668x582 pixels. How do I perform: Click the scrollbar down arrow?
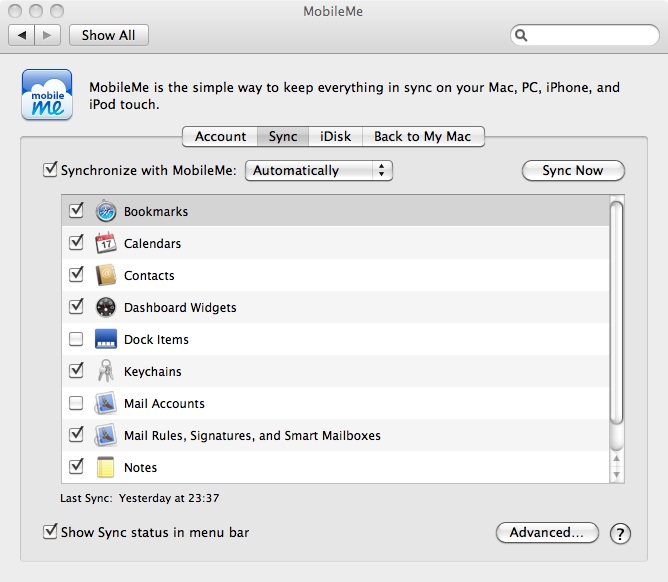(x=616, y=475)
